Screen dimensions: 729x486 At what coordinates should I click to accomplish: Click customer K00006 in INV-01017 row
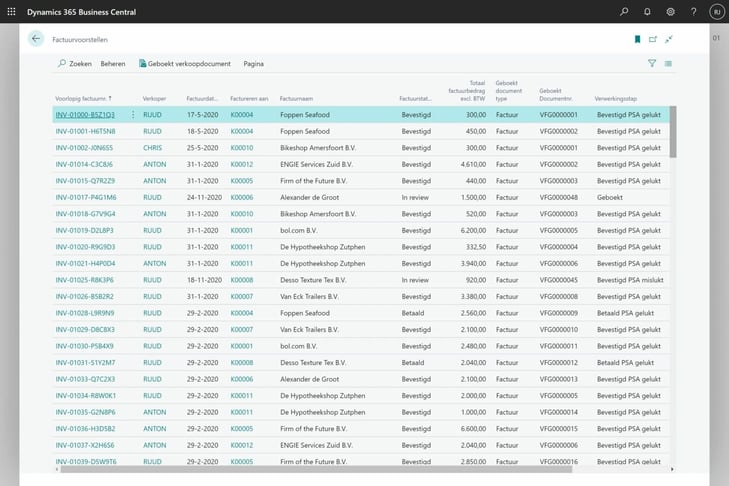242,198
